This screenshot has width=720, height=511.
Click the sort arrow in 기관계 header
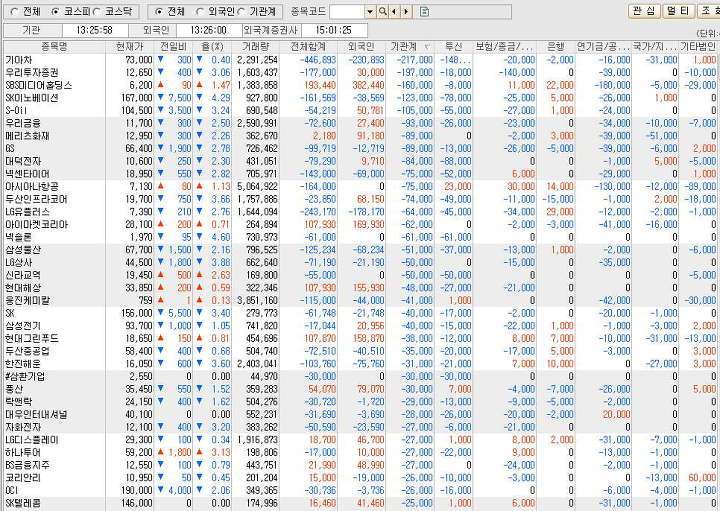click(428, 47)
